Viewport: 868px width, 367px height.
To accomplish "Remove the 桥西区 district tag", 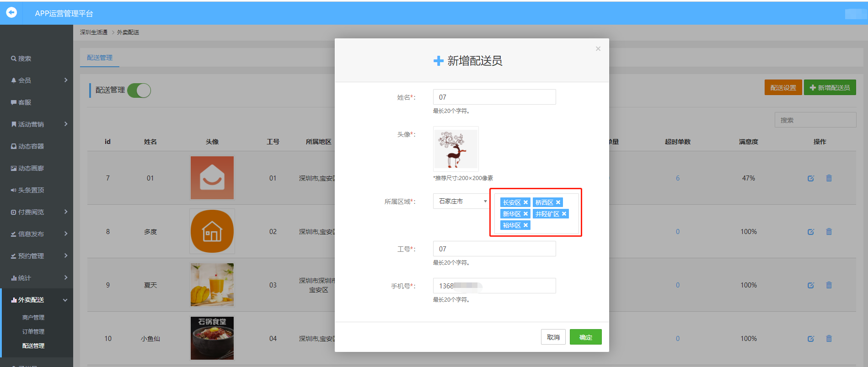I will pos(558,202).
